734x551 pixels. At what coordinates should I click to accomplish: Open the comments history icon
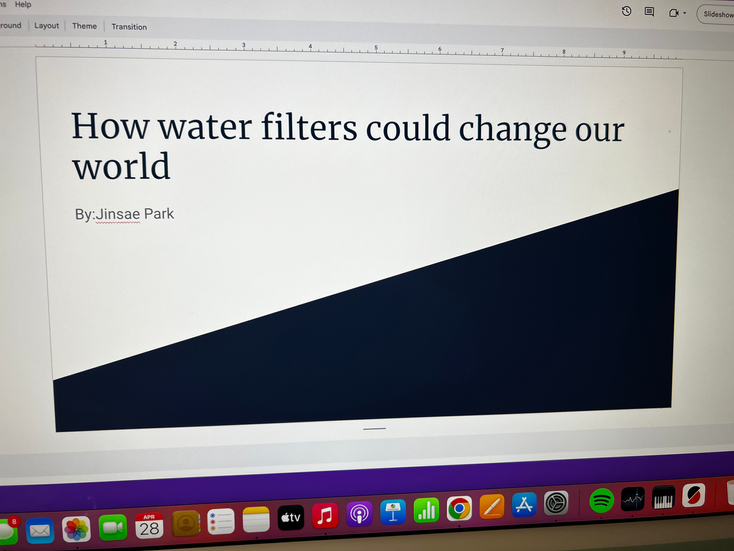(x=649, y=12)
